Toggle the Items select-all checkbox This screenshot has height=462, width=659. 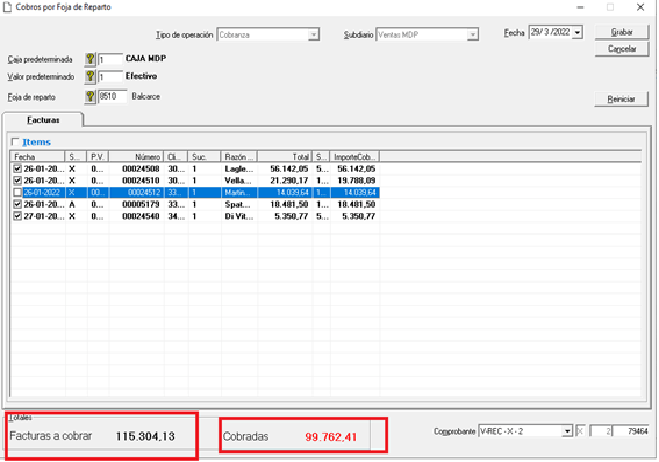pyautogui.click(x=15, y=142)
